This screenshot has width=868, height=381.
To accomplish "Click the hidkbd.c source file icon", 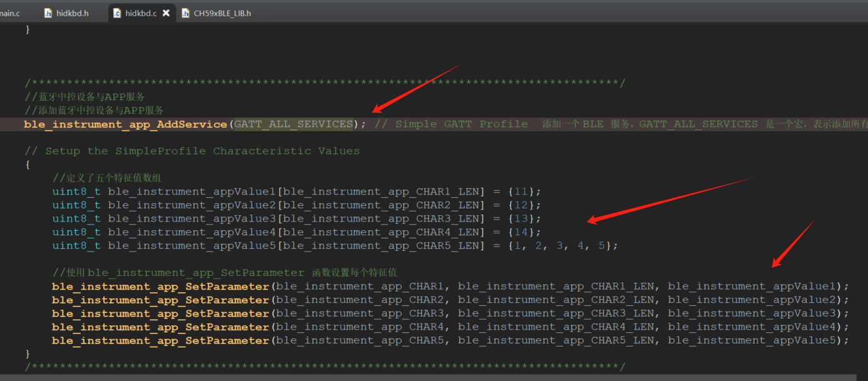I will point(117,13).
